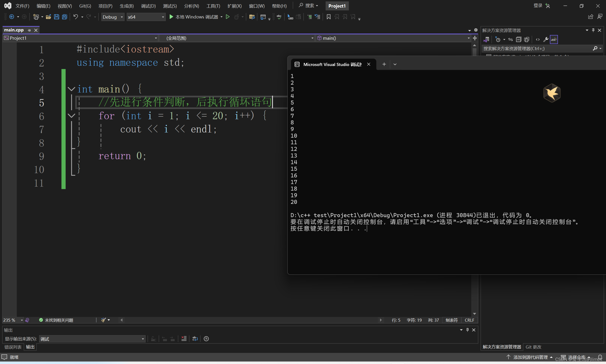Image resolution: width=606 pixels, height=364 pixels.
Task: Toggle word wrap in Output window
Action: tap(195, 338)
